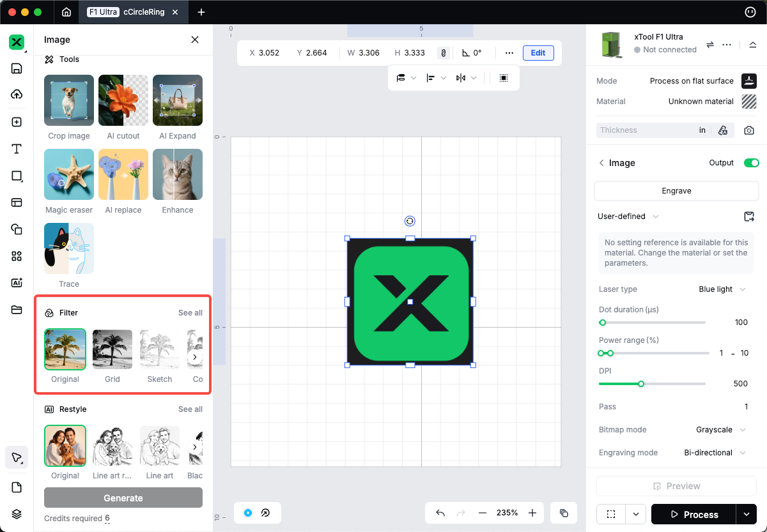The height and width of the screenshot is (532, 767).
Task: Click the Text tool in left sidebar
Action: click(17, 149)
